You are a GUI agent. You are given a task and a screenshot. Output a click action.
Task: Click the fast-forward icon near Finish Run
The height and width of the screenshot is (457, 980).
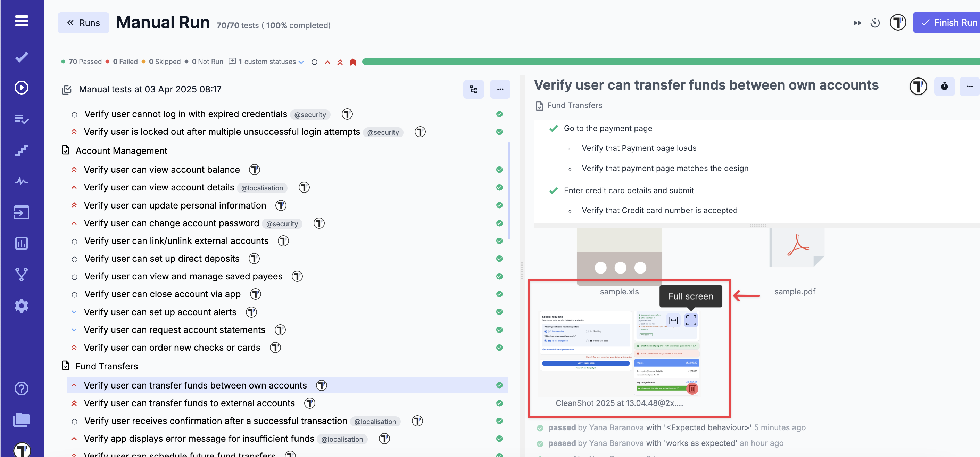coord(857,23)
